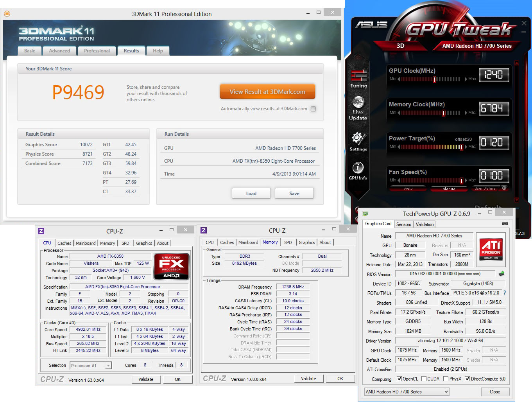Open the Validation tab in GPU-Z
The width and height of the screenshot is (532, 402).
point(425,224)
